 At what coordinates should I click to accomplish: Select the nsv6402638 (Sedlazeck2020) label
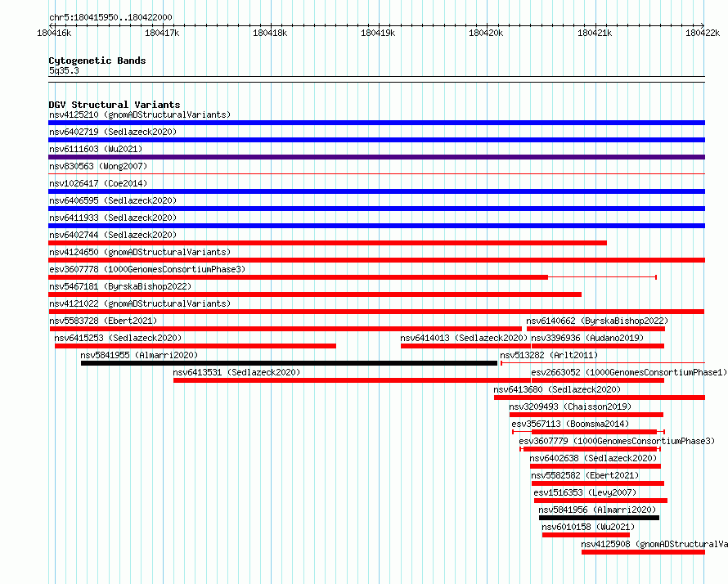[x=593, y=458]
